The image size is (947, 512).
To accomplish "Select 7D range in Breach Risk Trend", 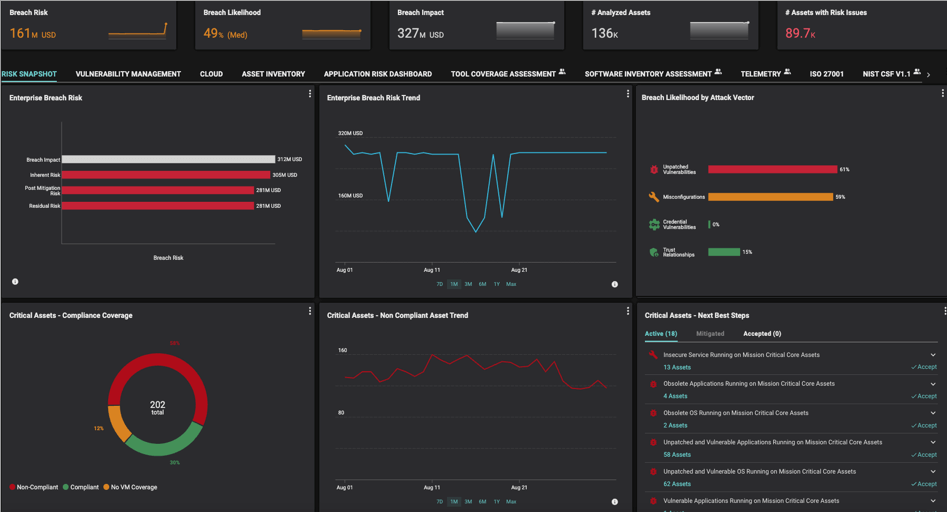I will pos(440,284).
